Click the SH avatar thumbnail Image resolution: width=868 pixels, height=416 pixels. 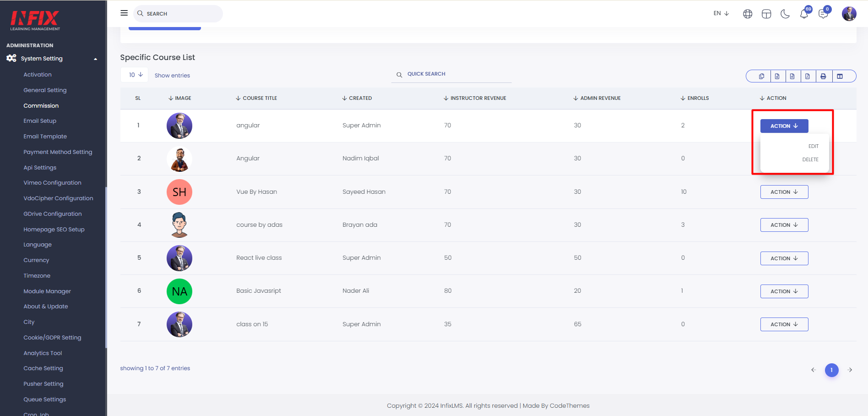tap(179, 192)
